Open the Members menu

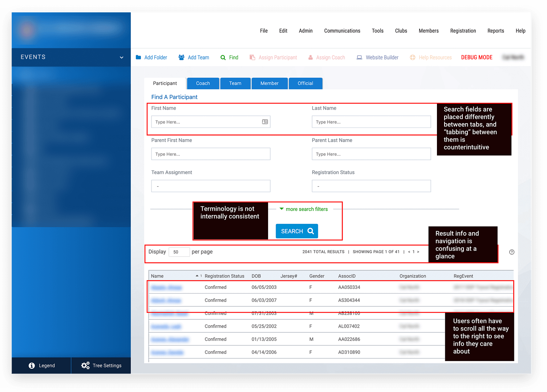coord(429,31)
